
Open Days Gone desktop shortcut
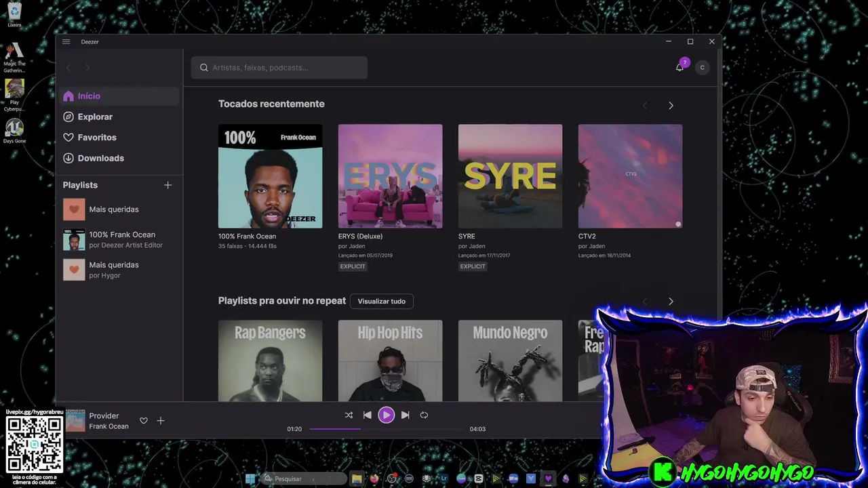click(x=14, y=131)
